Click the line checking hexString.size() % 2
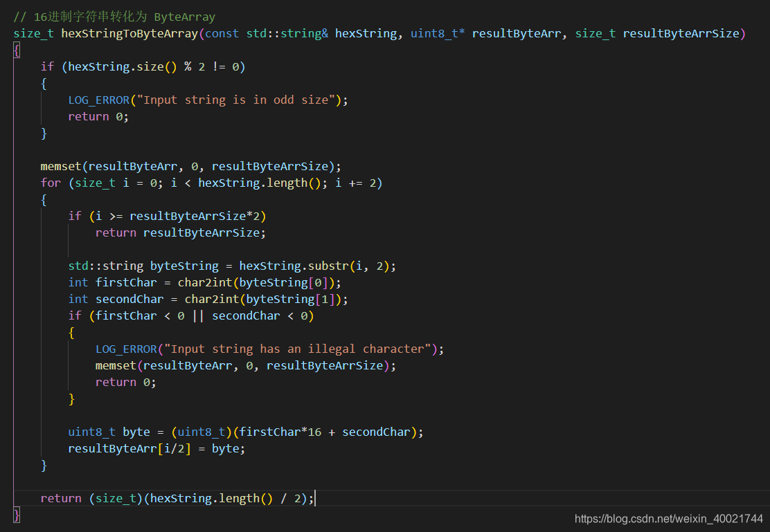Viewport: 770px width, 532px height. coord(143,66)
